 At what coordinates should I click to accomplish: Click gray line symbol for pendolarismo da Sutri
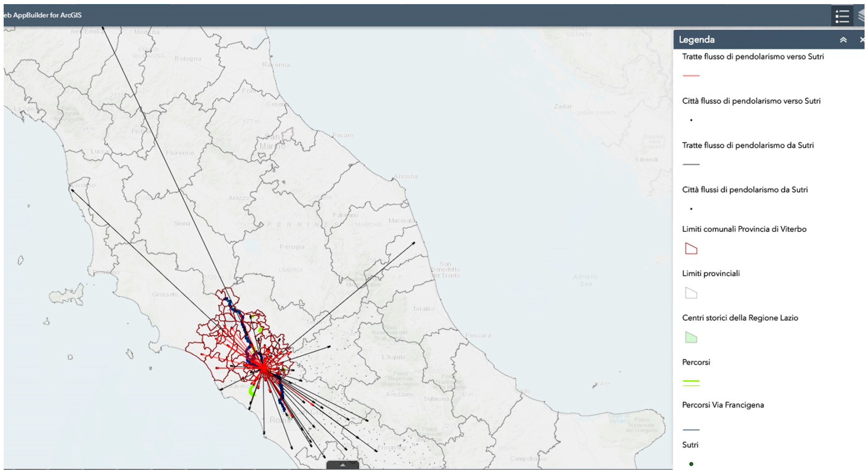(x=691, y=164)
